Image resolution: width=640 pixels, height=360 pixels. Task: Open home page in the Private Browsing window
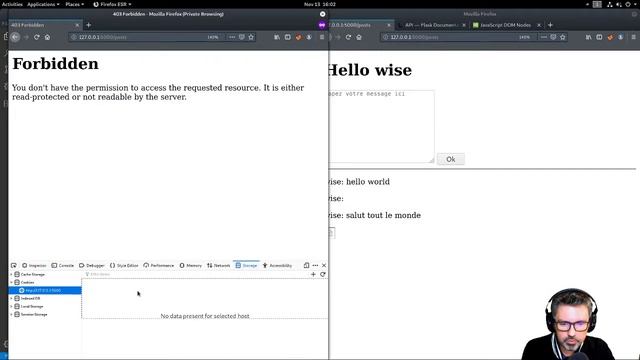(x=47, y=37)
